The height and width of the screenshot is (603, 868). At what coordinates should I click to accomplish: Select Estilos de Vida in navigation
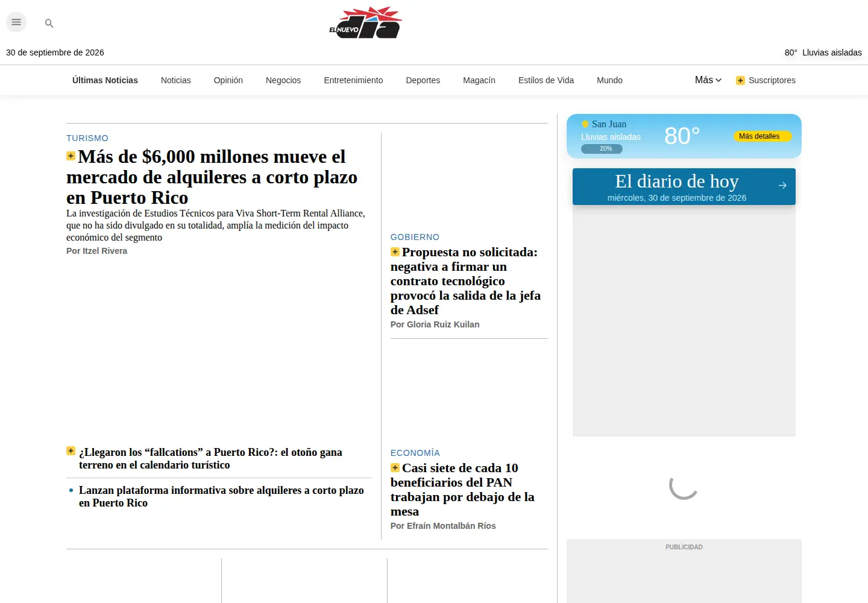pos(546,80)
